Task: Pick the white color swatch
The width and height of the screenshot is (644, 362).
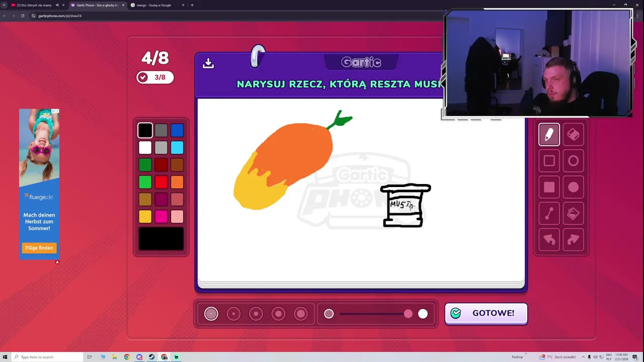Action: pos(145,147)
